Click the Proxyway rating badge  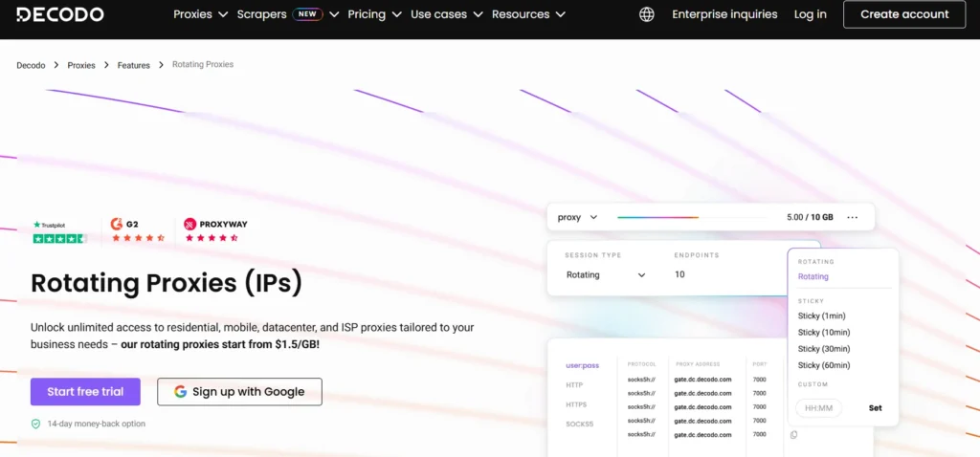coord(215,229)
